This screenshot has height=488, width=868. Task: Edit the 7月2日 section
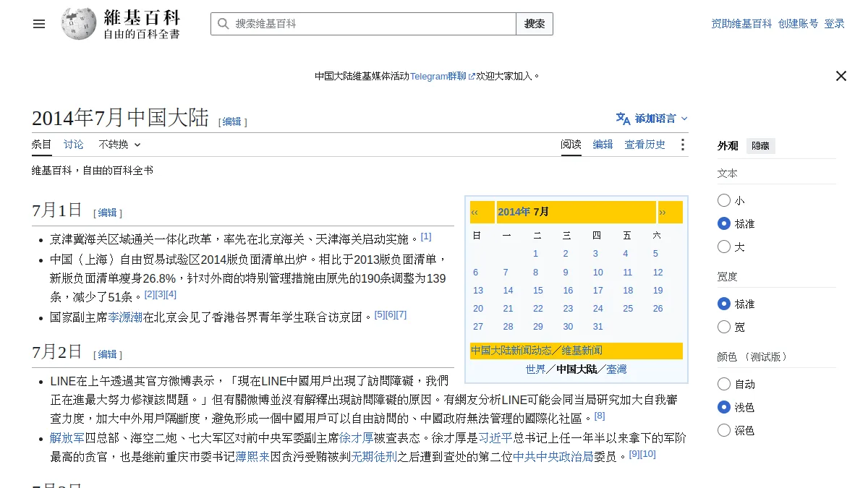tap(108, 354)
